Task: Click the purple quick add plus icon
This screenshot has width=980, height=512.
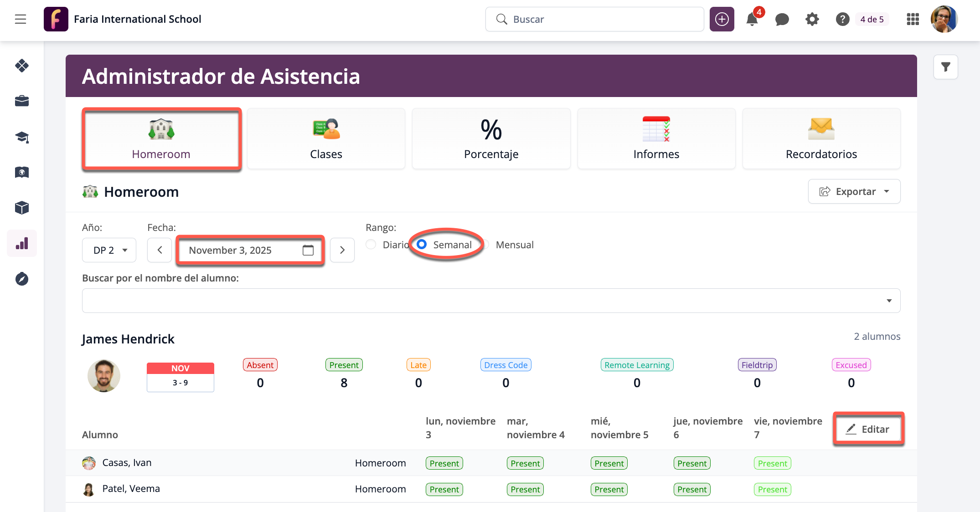Action: pyautogui.click(x=722, y=19)
